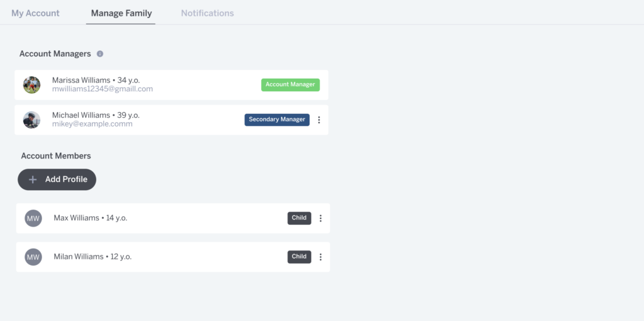Click the mikey@example.comm email address
This screenshot has height=321, width=644.
pos(92,124)
